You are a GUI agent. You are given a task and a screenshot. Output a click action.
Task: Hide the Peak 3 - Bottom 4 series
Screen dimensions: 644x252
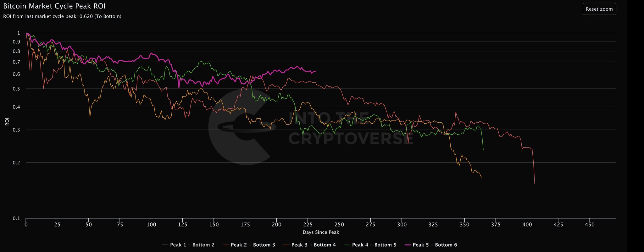[309, 245]
